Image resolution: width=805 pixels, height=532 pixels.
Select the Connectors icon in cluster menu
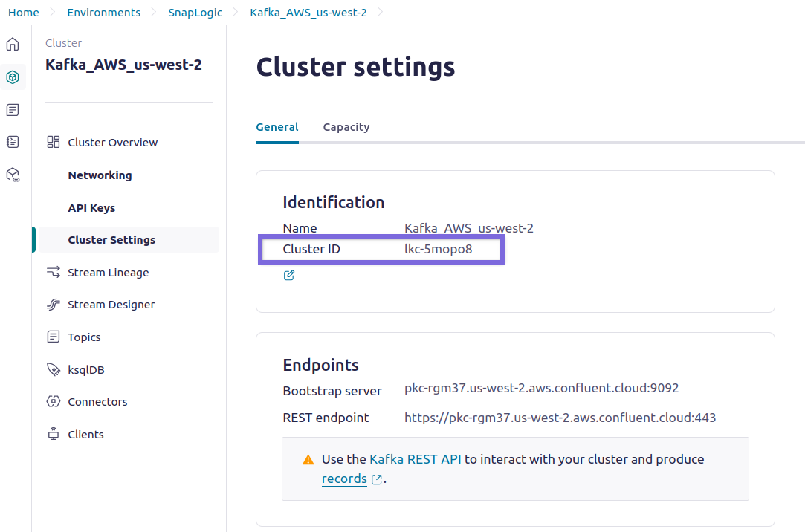coord(53,401)
